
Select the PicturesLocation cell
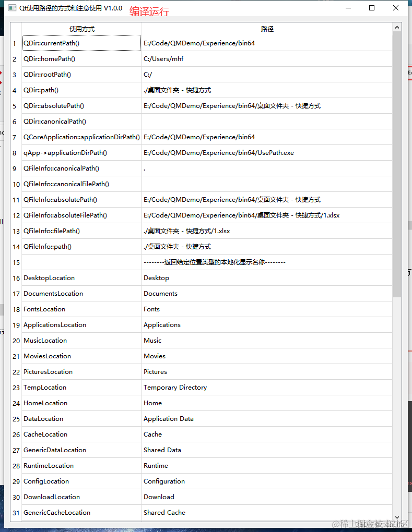click(82, 371)
